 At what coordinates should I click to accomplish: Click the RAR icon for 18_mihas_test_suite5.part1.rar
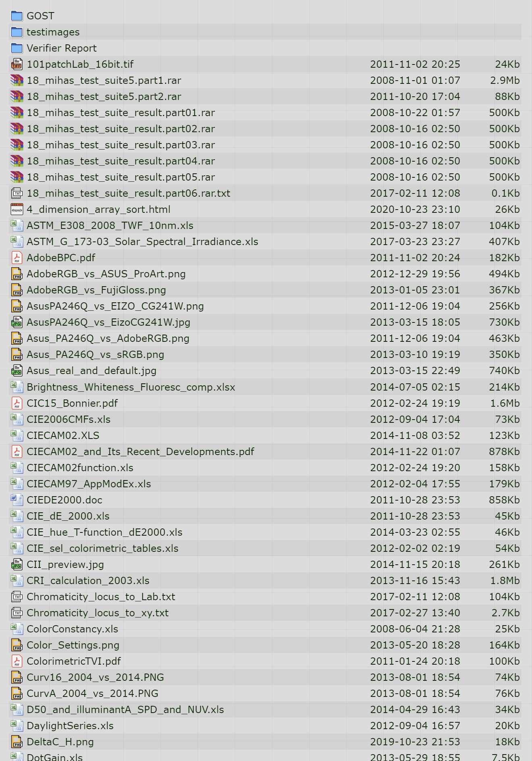17,80
